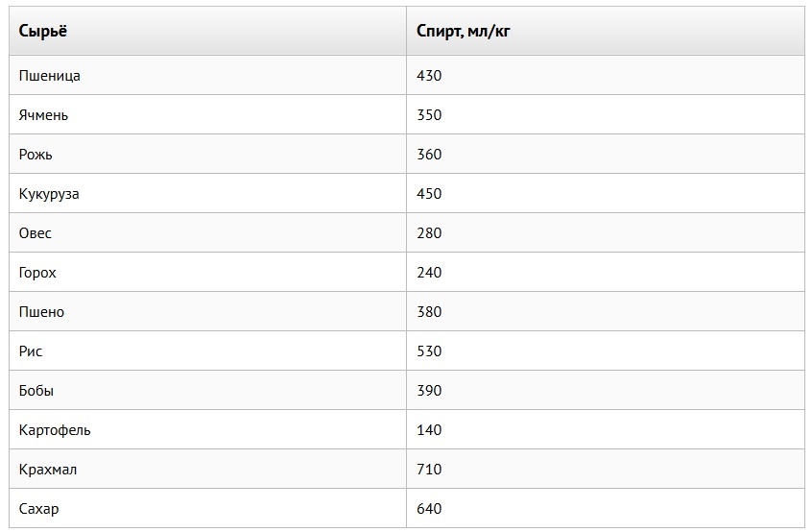Select the Бобы row label
Screen dimensions: 812x532
36,391
